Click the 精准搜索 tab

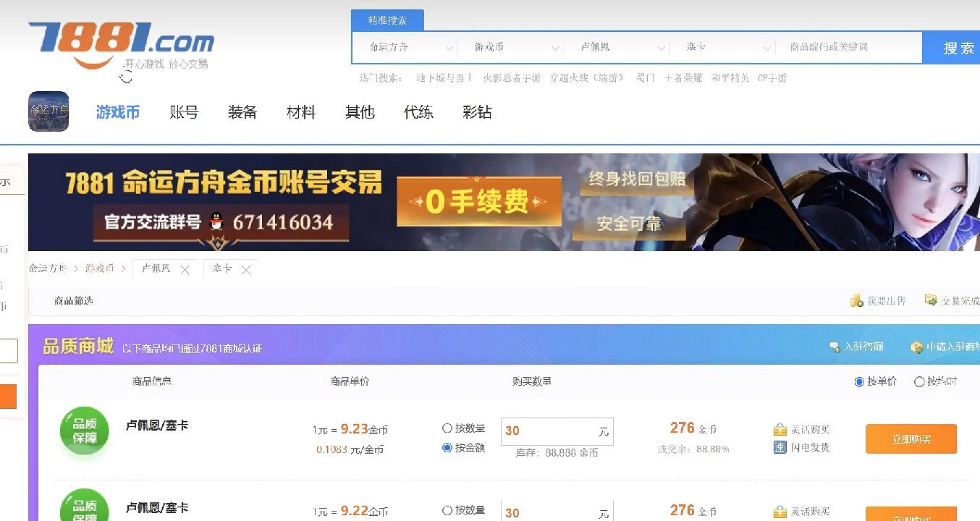click(x=387, y=20)
